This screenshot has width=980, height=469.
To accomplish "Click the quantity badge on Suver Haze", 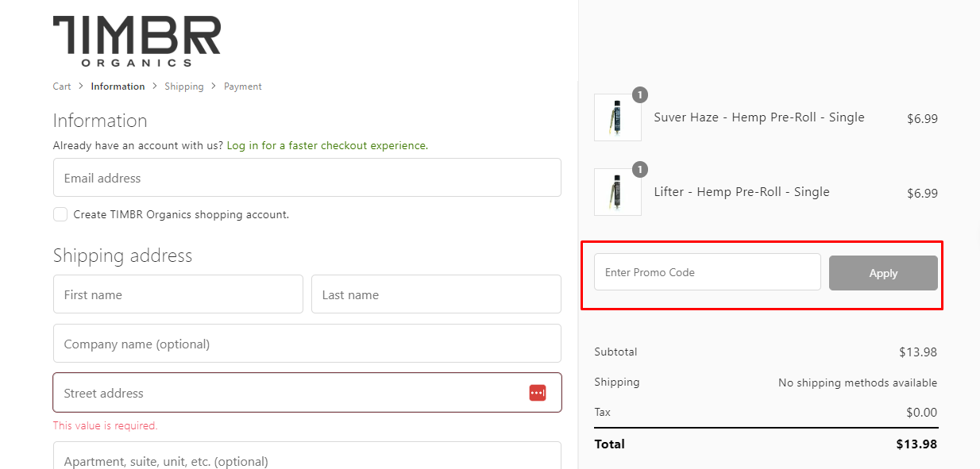I will tap(640, 95).
